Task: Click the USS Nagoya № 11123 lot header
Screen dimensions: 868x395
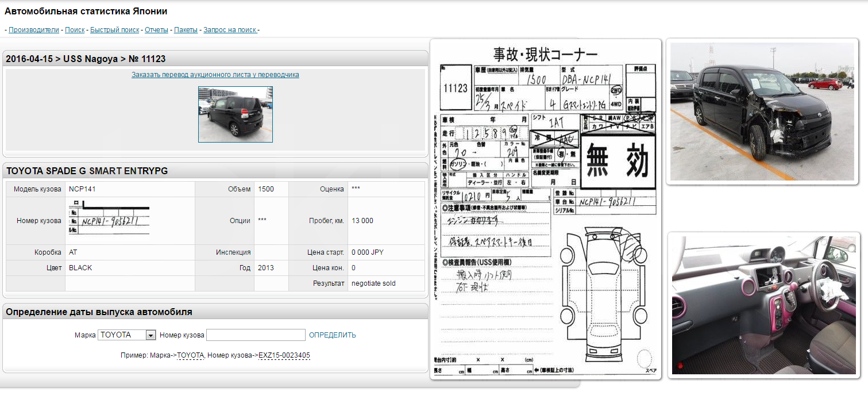Action: (x=86, y=59)
